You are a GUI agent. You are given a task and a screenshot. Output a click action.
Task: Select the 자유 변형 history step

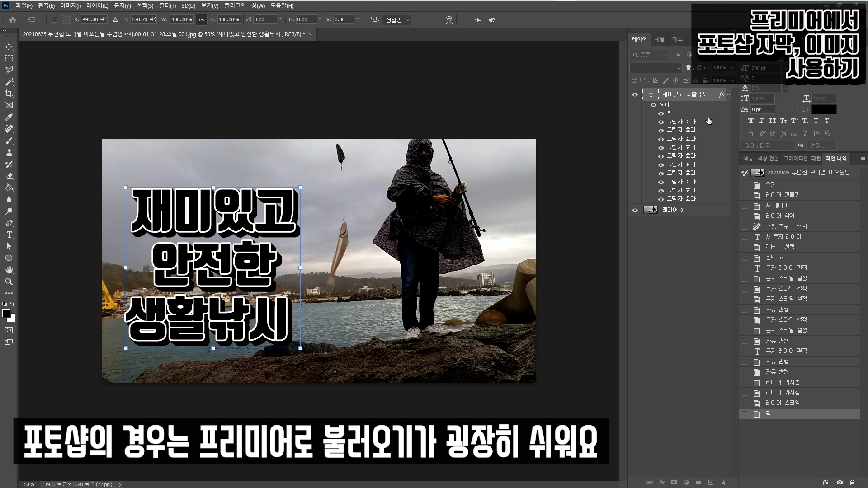pos(777,310)
